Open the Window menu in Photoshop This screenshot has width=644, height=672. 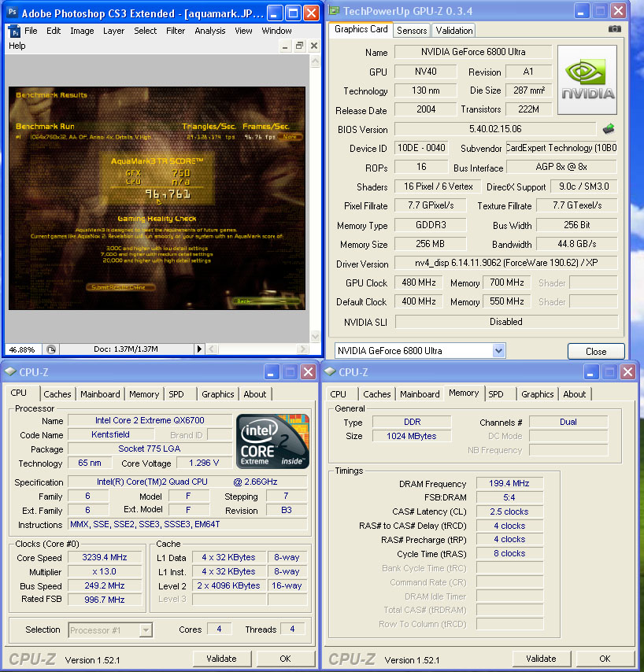coord(276,31)
